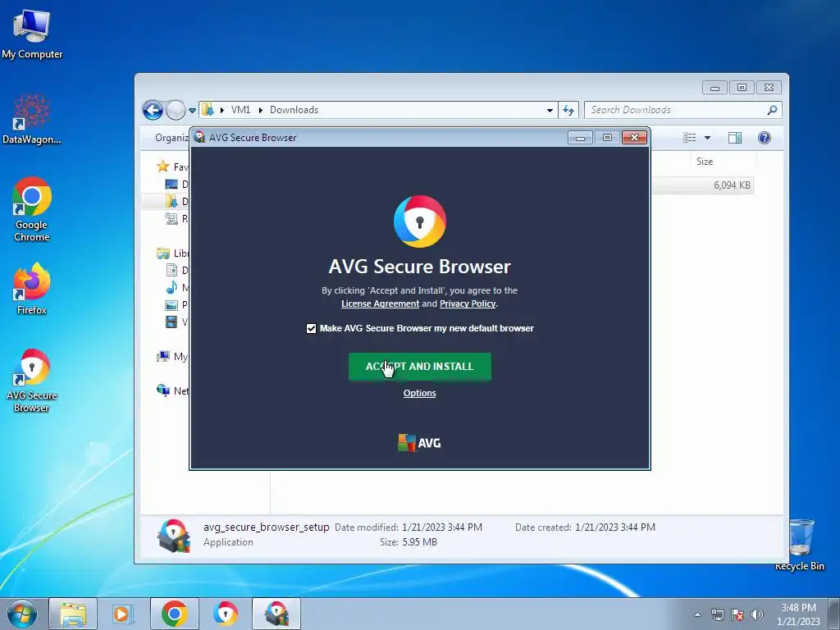Open Chrome from the taskbar

(x=174, y=614)
